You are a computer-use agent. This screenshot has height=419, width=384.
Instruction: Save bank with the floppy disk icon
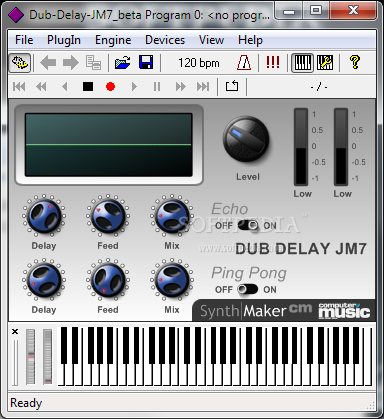(146, 63)
